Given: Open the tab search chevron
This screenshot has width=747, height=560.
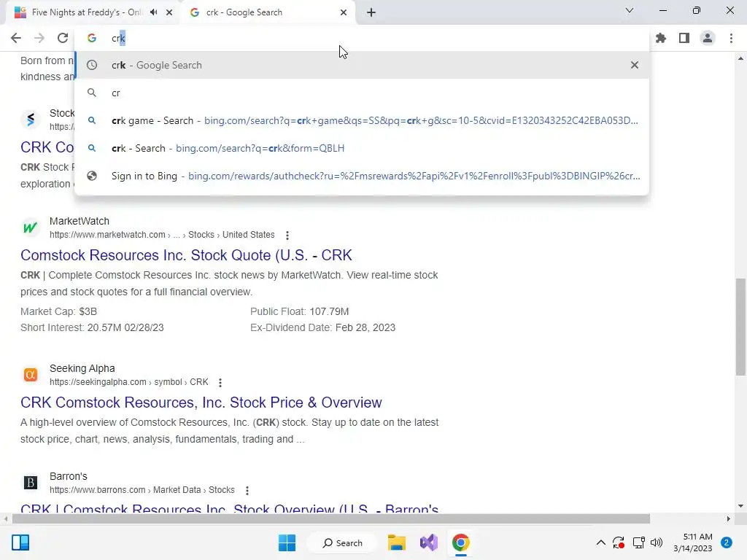Looking at the screenshot, I should (630, 10).
